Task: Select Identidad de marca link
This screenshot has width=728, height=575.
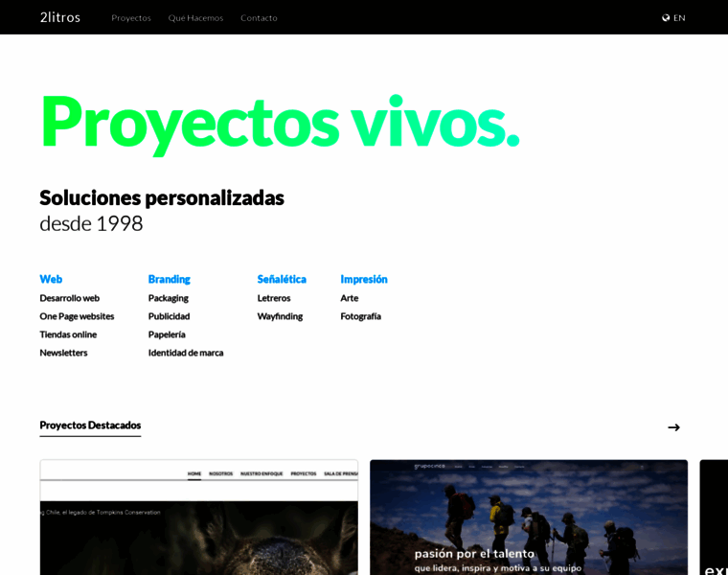Action: (x=186, y=353)
